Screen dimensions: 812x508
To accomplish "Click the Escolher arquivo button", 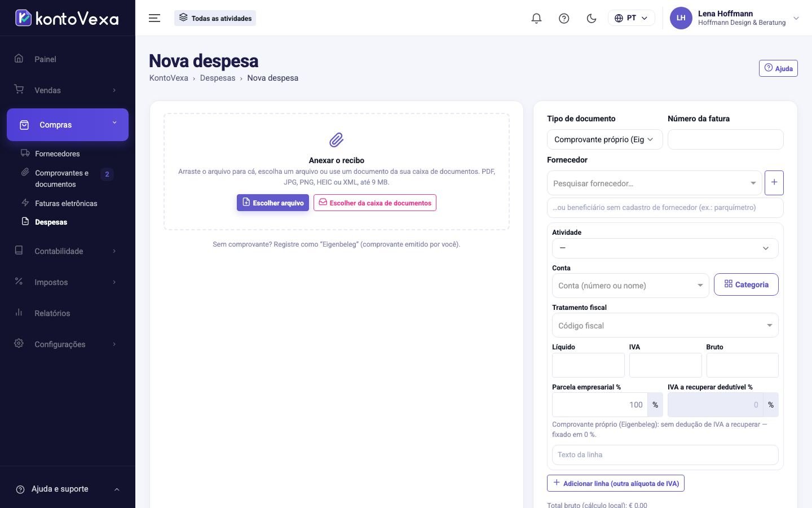I will [273, 203].
